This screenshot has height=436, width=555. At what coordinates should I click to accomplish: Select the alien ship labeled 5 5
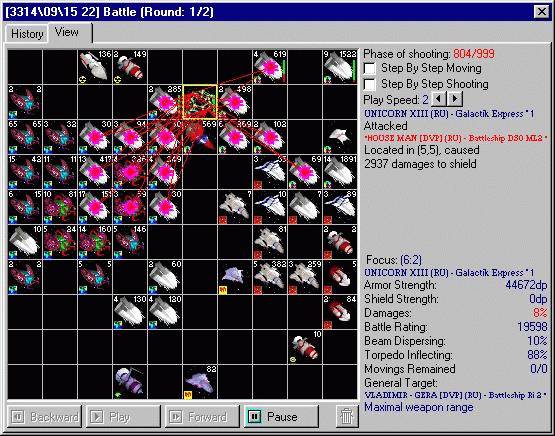(x=95, y=277)
